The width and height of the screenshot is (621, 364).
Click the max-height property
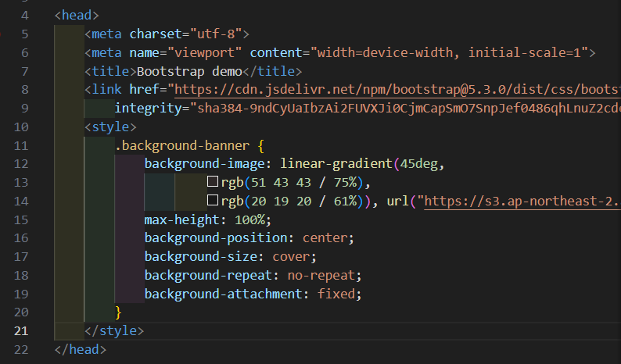click(181, 219)
